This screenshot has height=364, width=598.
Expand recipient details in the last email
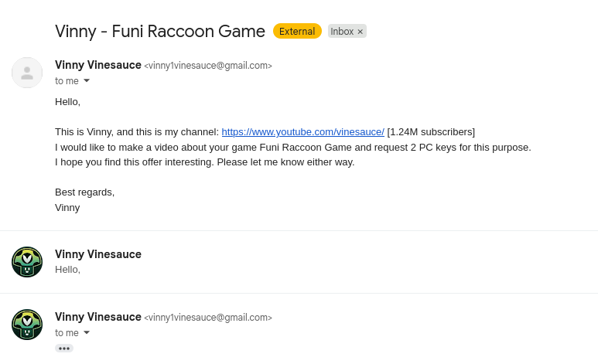(x=87, y=332)
